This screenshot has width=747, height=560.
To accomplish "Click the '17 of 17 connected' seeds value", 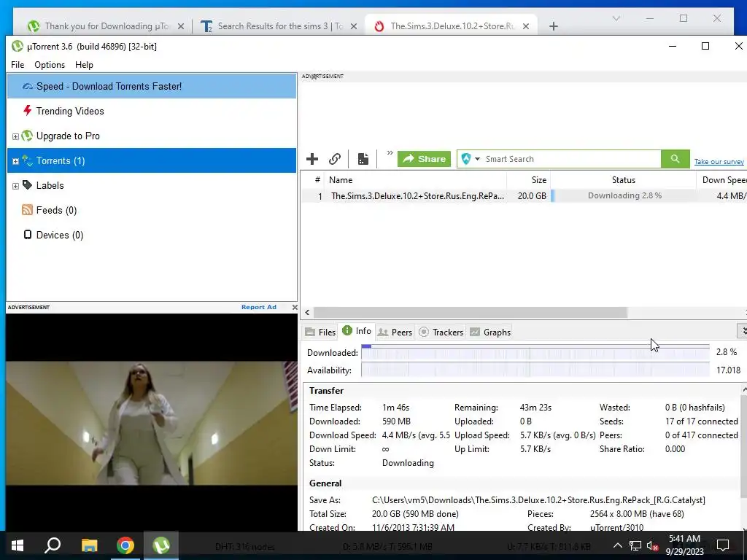I will point(701,421).
